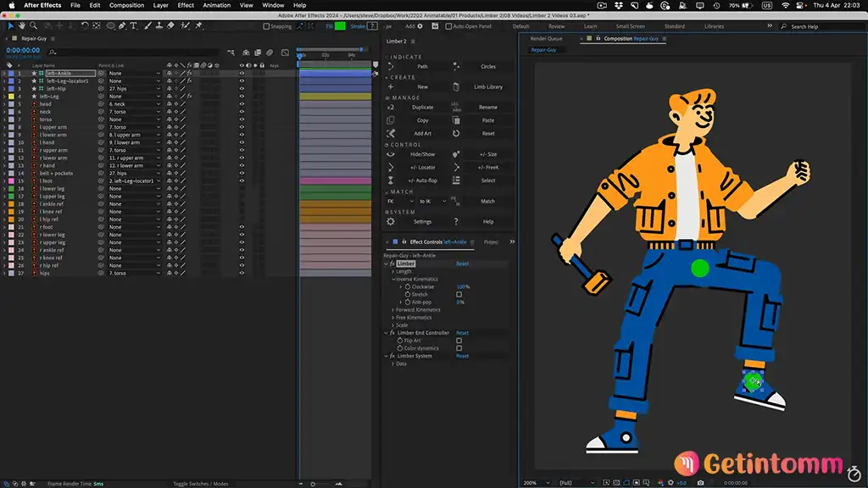This screenshot has height=488, width=868.
Task: Select the Type tool
Action: click(x=133, y=26)
